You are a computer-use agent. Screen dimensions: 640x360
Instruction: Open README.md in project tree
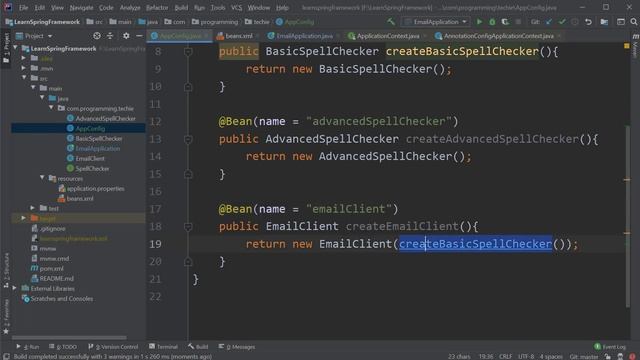pos(56,278)
